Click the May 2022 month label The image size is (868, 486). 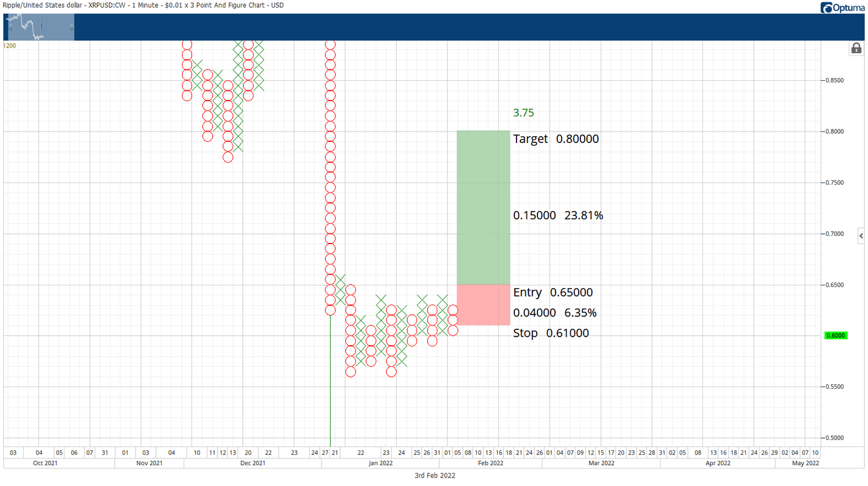coord(805,463)
